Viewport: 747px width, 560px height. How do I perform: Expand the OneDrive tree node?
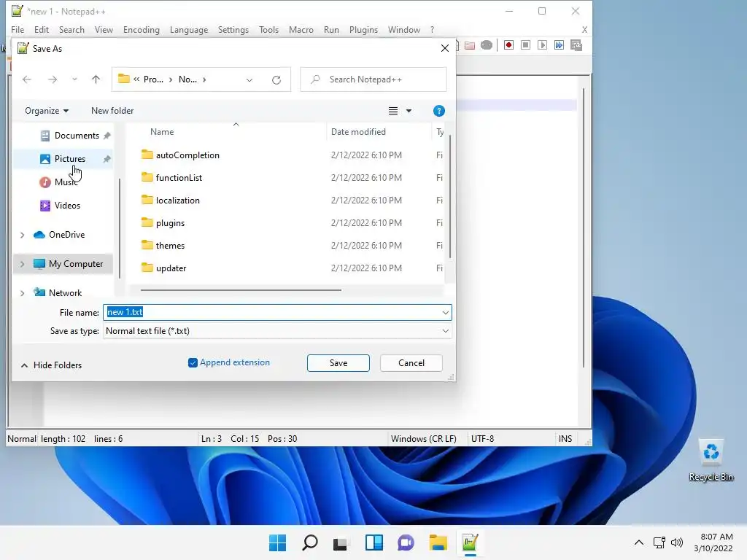pos(23,235)
